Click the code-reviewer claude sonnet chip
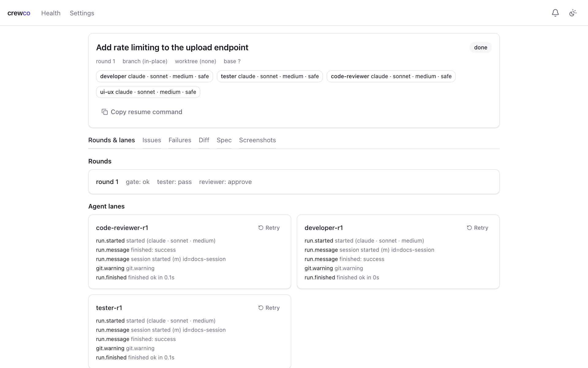 pos(391,76)
